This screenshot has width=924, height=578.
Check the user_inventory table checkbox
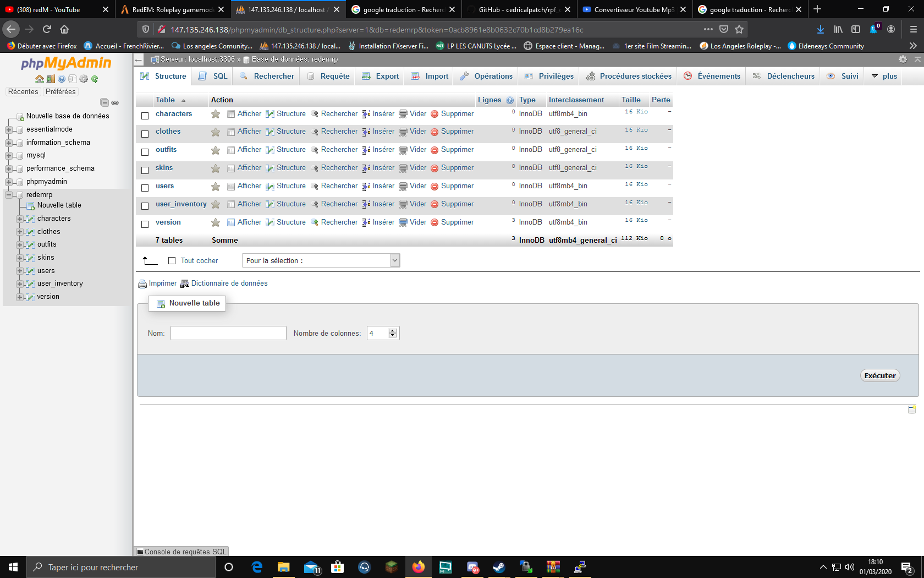(145, 206)
